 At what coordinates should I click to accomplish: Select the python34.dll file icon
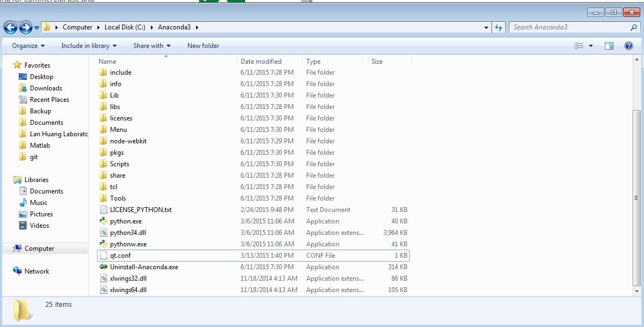click(104, 233)
